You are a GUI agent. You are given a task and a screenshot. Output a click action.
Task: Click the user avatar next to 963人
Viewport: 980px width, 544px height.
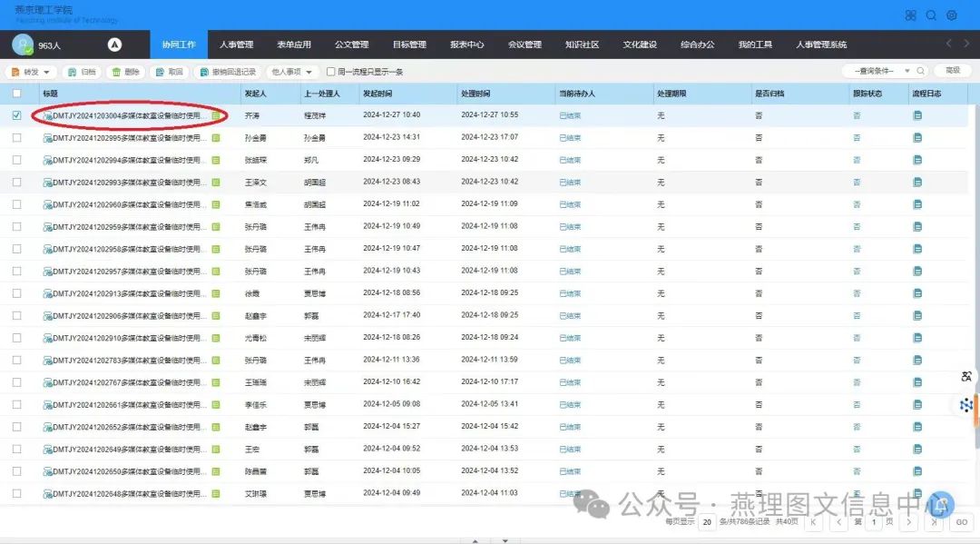pos(22,45)
